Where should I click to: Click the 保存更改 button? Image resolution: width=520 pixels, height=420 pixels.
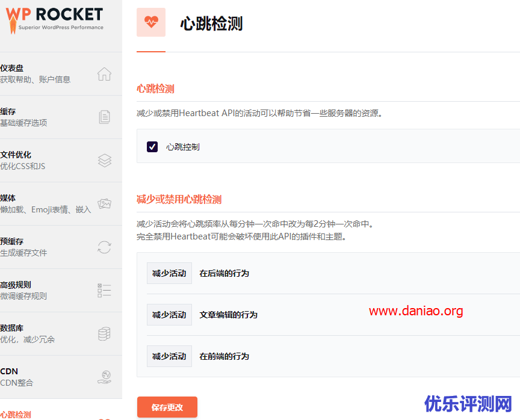[x=167, y=407]
